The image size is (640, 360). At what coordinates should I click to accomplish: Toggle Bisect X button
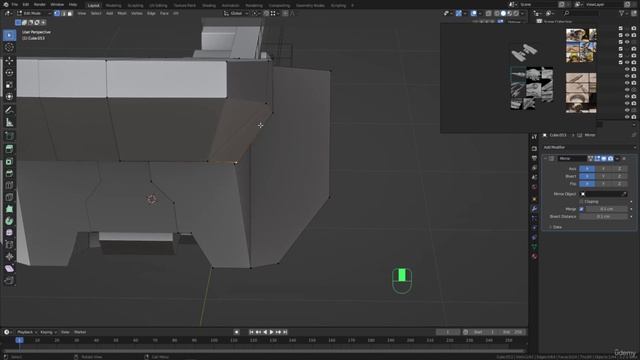[587, 176]
